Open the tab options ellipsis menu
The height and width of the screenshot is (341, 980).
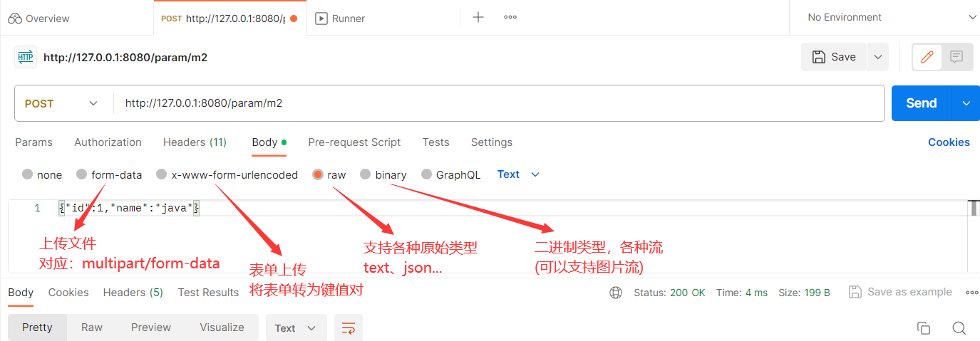click(x=510, y=18)
